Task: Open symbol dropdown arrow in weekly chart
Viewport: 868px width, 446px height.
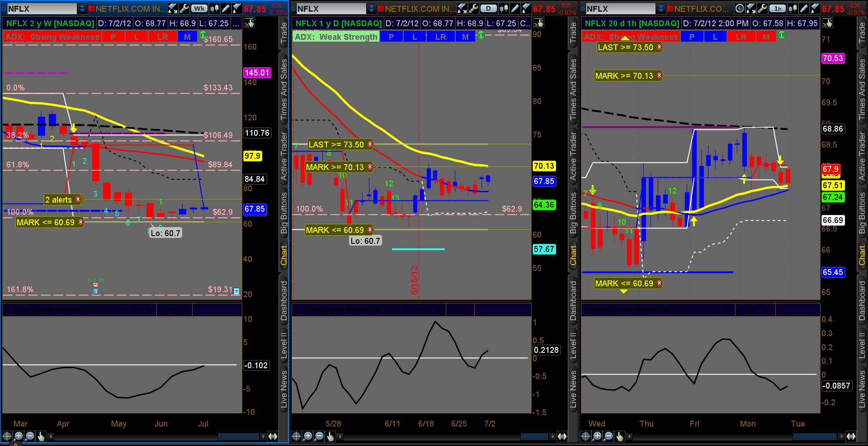Action: pyautogui.click(x=82, y=9)
